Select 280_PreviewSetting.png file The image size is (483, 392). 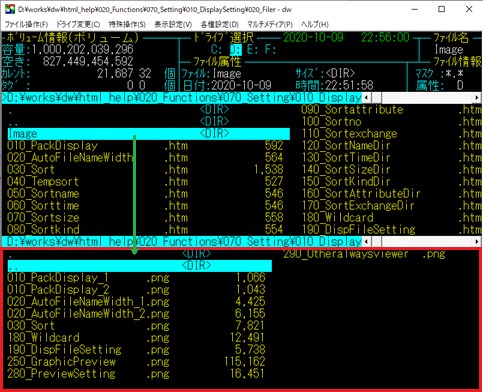136,374
